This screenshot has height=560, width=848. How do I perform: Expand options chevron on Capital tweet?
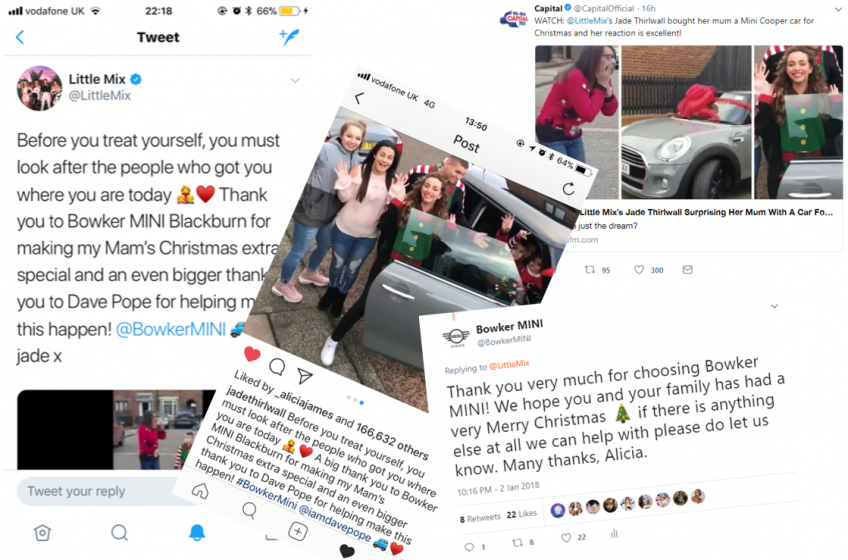838,9
